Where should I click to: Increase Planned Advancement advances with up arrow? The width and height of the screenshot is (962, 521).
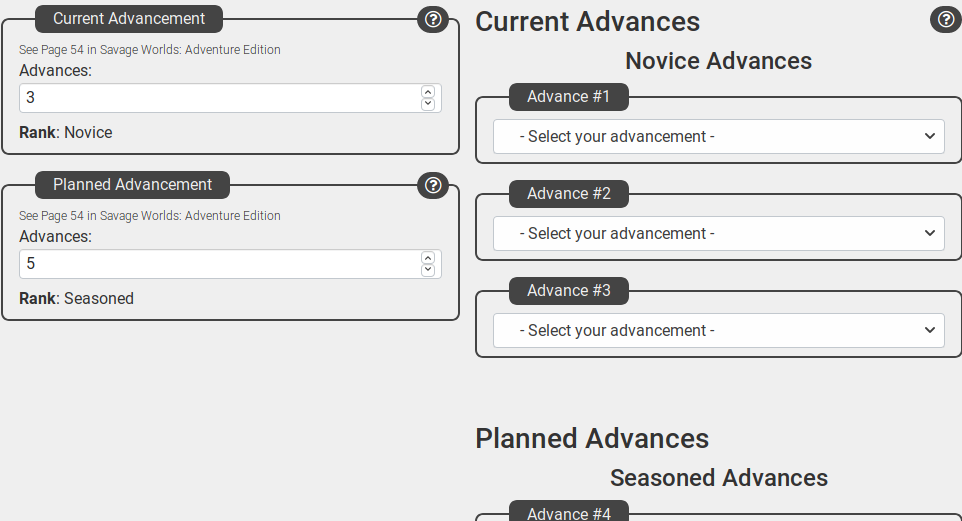click(x=428, y=258)
